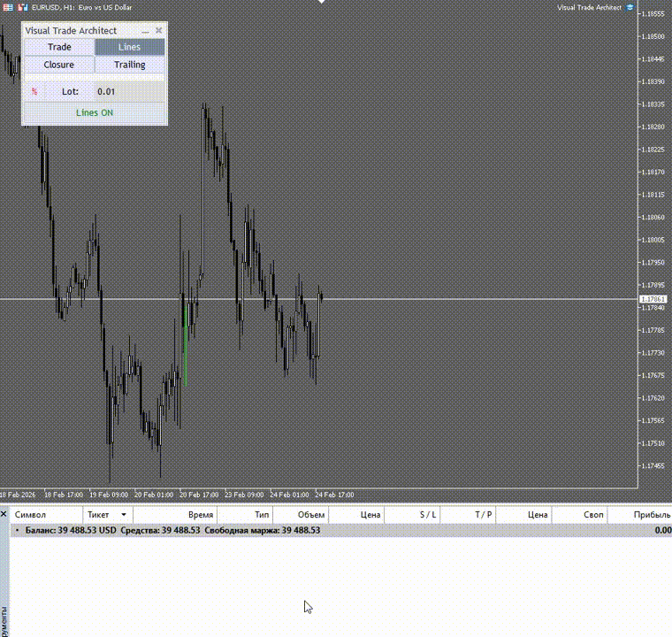Click the expert advisor icon at top right
The height and width of the screenshot is (637, 672).
(630, 7)
